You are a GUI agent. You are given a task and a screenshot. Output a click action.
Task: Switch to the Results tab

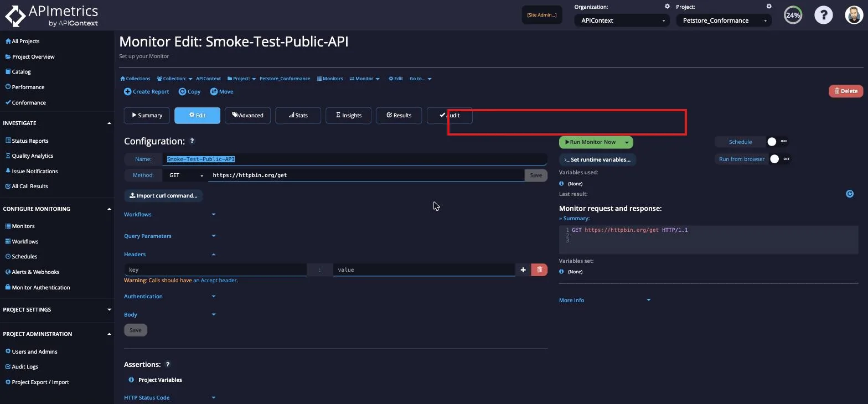pos(399,115)
